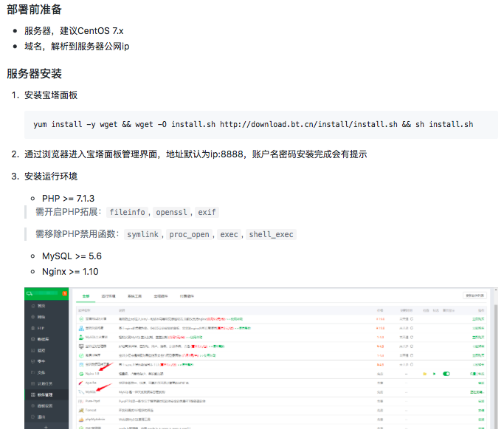Screen dimensions: 504x438
Task: Click the 'Nginx >= 1.10' list item
Action: pos(70,272)
